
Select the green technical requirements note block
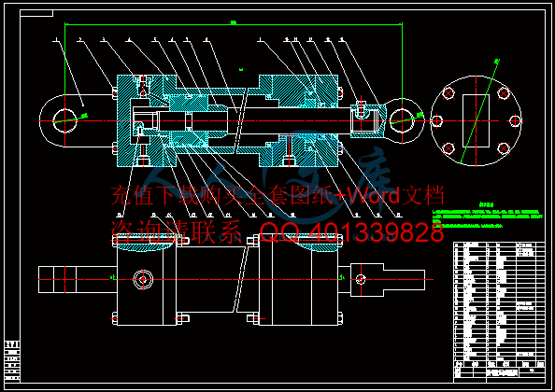pyautogui.click(x=488, y=215)
